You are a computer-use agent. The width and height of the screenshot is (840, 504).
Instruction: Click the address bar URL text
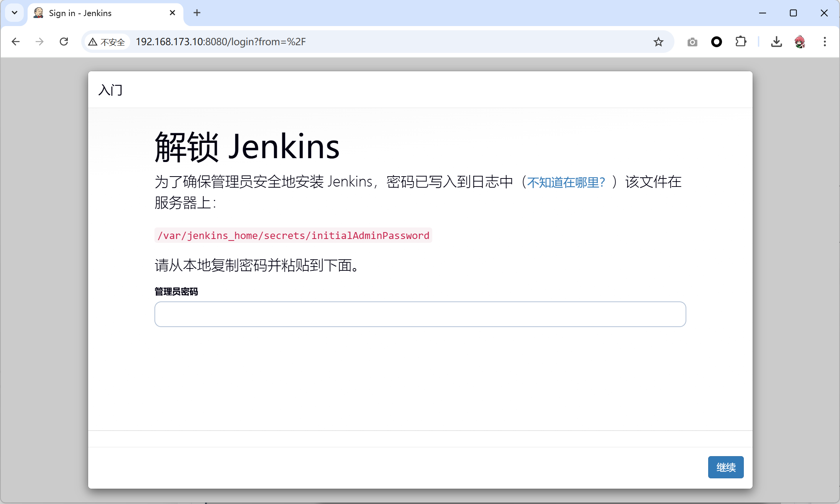click(221, 42)
